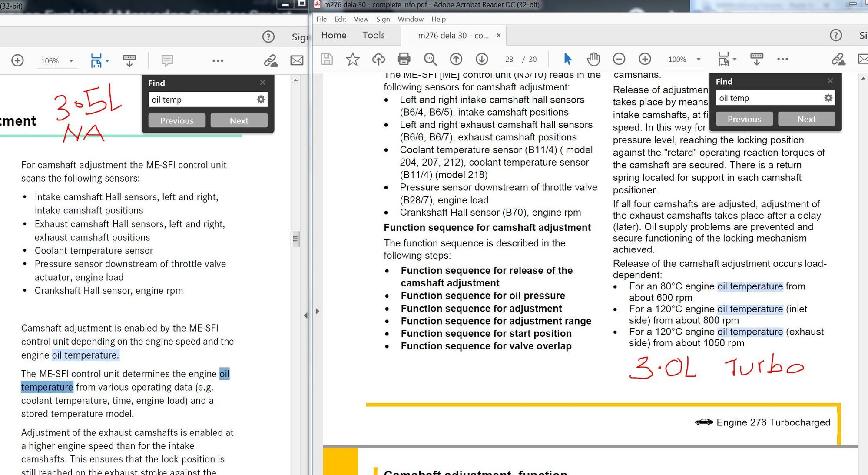Image resolution: width=868 pixels, height=475 pixels.
Task: Activate the arrow Selection tool
Action: [x=567, y=59]
